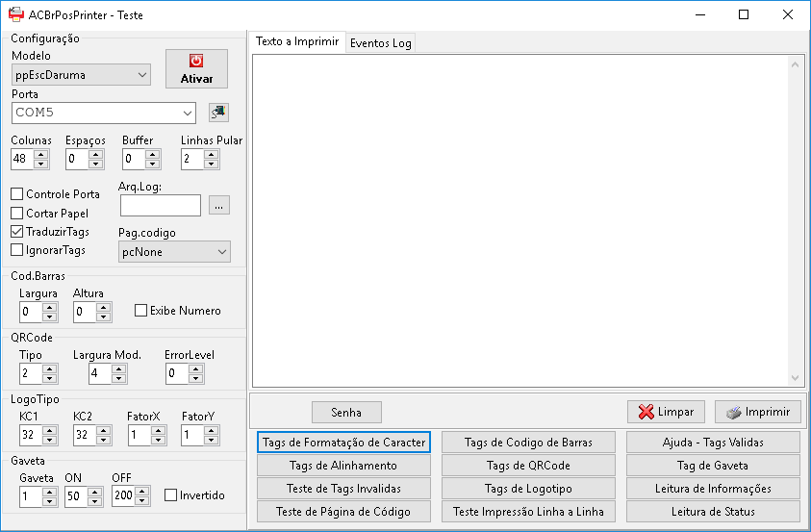Increase the FatorY spinner
Screen dimensions: 811x532
tap(211, 430)
